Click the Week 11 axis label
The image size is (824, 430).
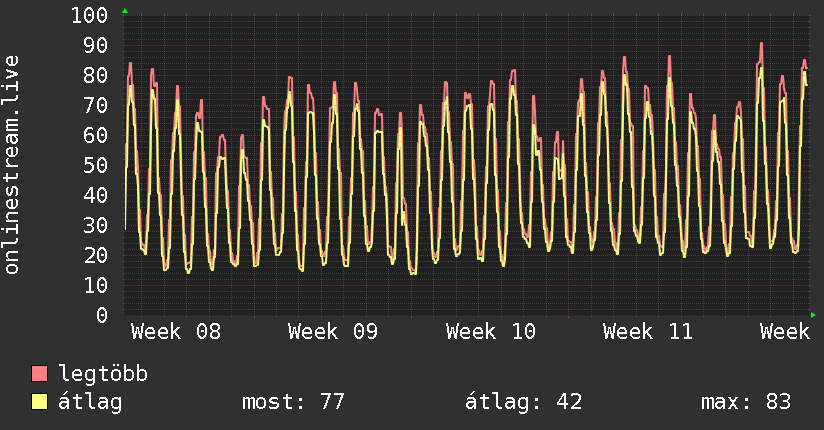tap(647, 332)
